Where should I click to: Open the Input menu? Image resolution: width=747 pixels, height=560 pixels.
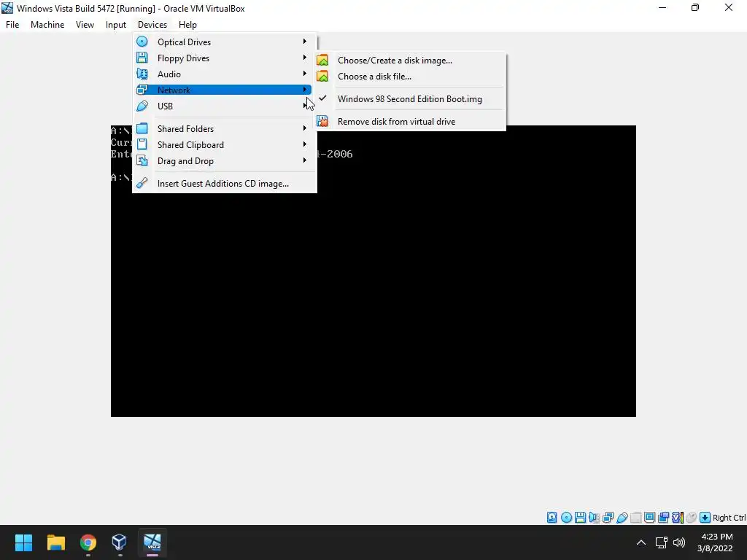pyautogui.click(x=116, y=25)
